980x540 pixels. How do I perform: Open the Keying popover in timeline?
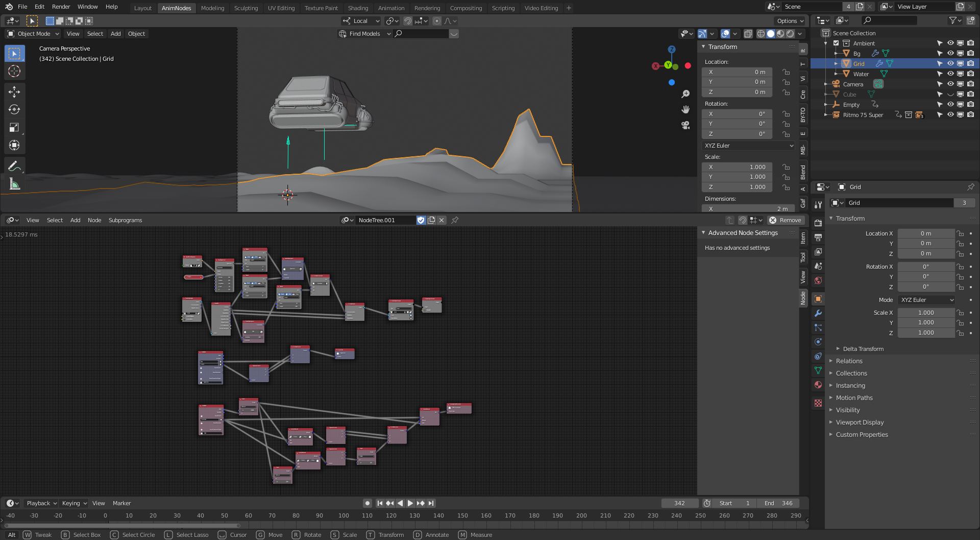(74, 503)
